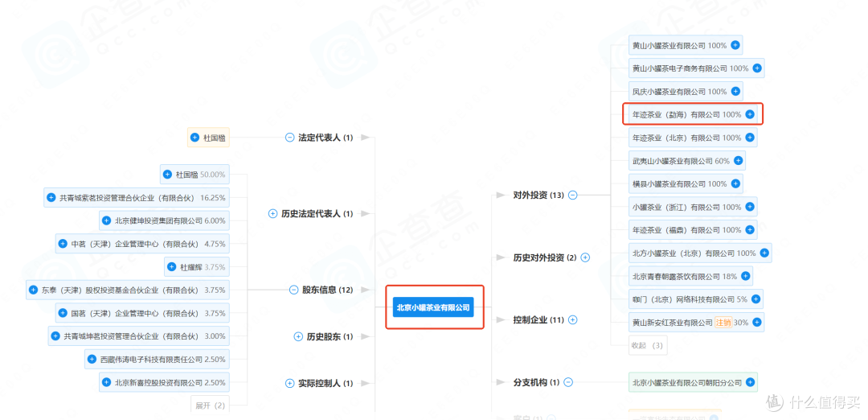The image size is (868, 420).
Task: Expand plus icon on 国茗（天津）企业管理中心 node
Action: [x=63, y=313]
